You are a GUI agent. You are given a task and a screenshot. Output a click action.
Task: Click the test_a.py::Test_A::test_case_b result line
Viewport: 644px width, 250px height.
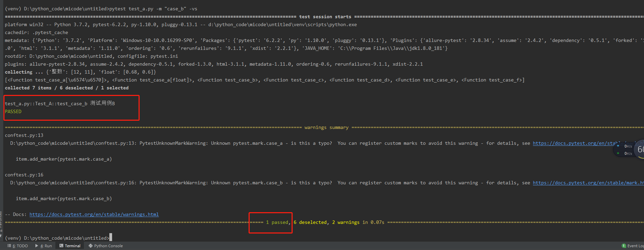coord(60,104)
